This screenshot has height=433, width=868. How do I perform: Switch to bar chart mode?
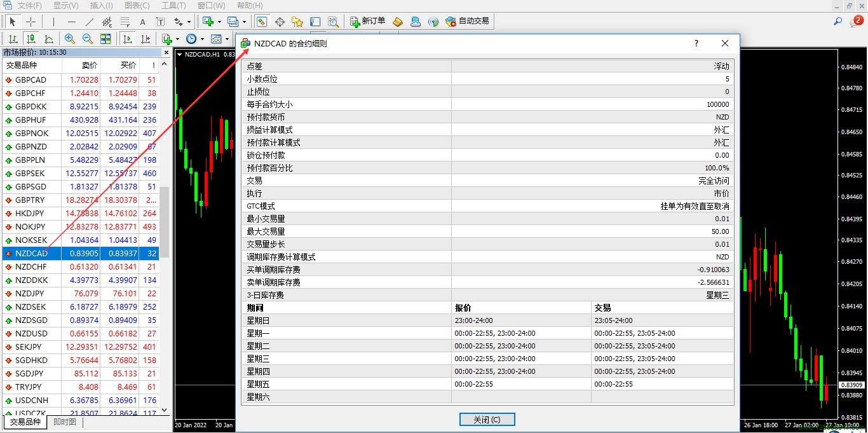(x=13, y=39)
